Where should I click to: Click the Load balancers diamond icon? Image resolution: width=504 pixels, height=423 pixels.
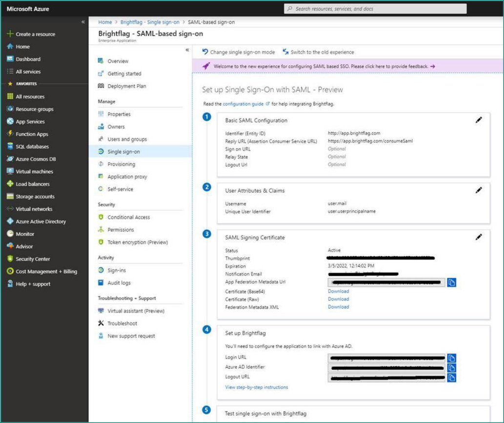(10, 184)
